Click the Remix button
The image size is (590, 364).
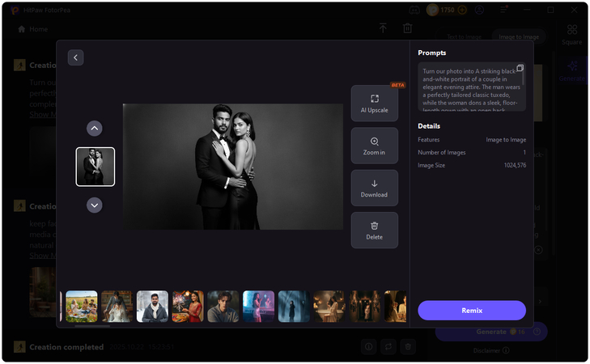pos(472,311)
